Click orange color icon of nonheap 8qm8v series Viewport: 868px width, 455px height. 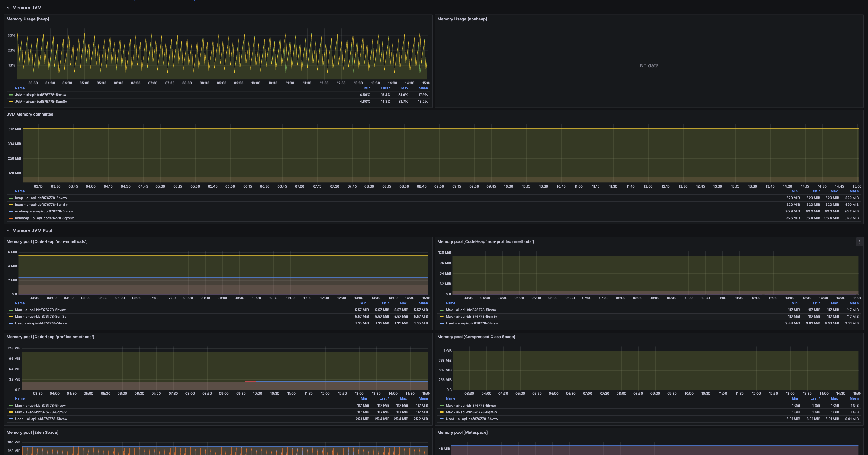(x=11, y=218)
